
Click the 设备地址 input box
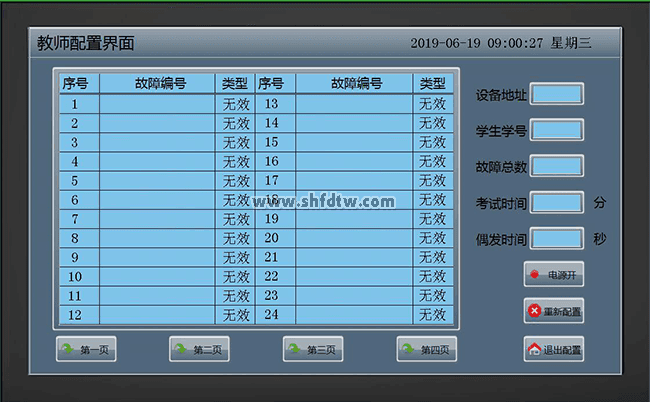(x=556, y=94)
